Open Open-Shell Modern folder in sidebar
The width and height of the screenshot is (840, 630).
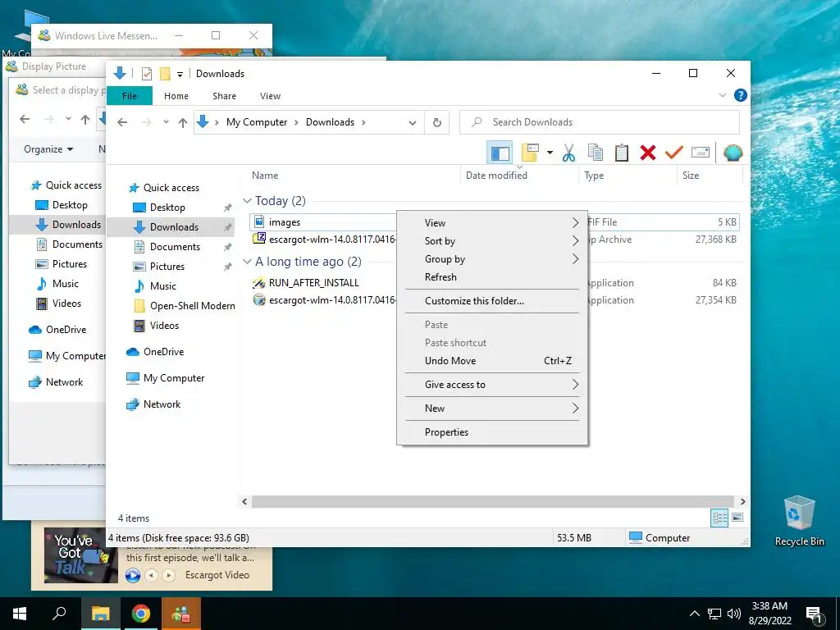pyautogui.click(x=192, y=306)
